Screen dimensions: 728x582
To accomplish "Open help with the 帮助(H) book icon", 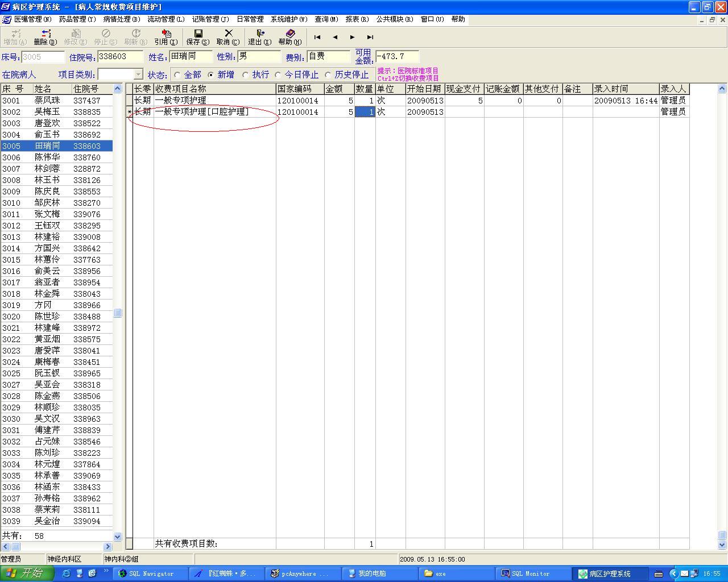I will click(290, 38).
